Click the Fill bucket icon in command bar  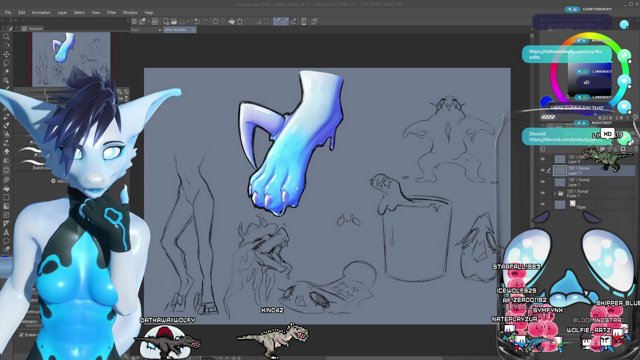point(231,22)
